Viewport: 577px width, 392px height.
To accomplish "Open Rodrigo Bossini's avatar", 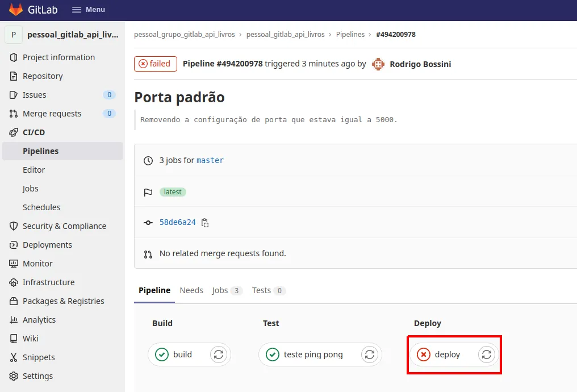I will [378, 64].
